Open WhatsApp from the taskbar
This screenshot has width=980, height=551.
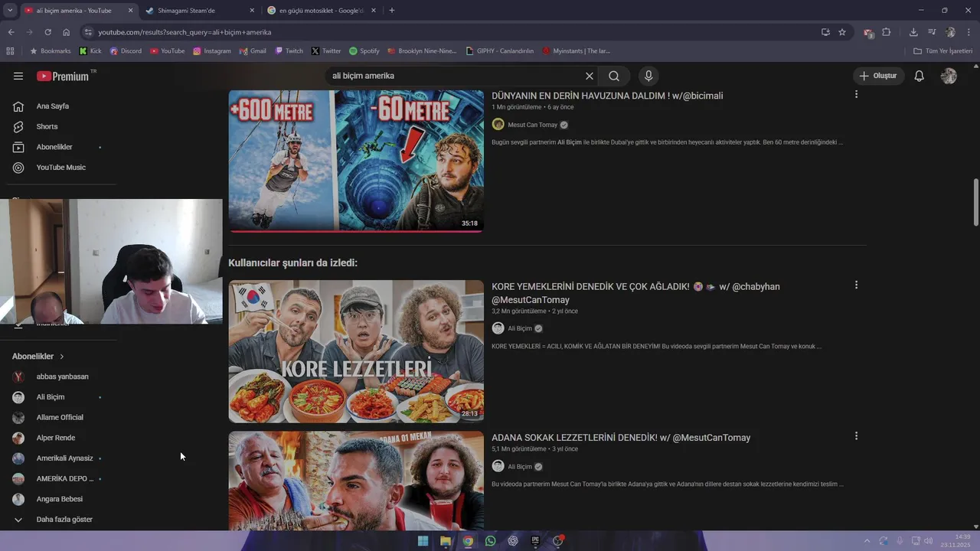[x=490, y=541]
